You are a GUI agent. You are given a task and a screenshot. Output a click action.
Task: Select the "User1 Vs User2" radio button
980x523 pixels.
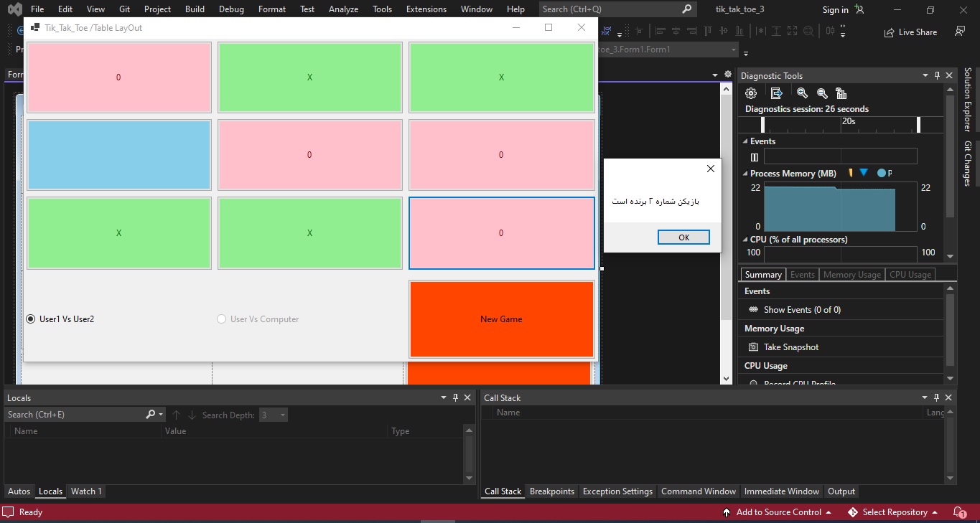[x=29, y=319]
